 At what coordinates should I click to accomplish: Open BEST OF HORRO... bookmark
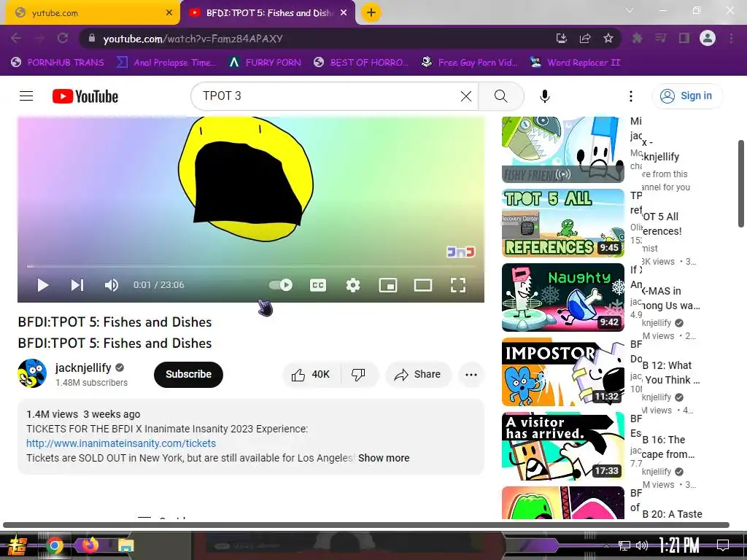(x=361, y=63)
